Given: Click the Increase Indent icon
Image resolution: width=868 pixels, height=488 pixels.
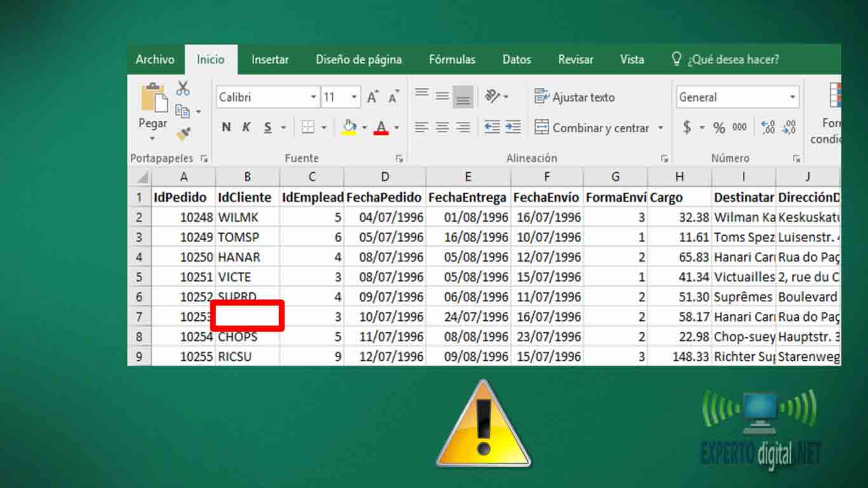Looking at the screenshot, I should 513,127.
